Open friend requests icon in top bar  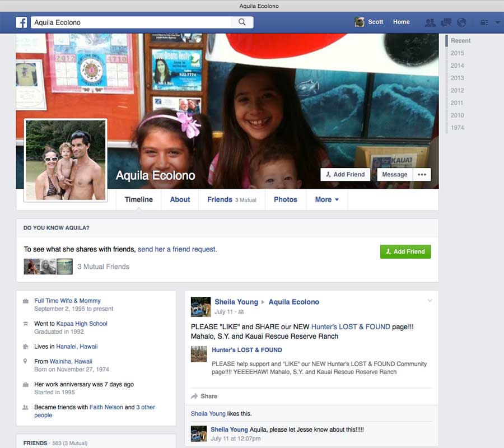[430, 22]
